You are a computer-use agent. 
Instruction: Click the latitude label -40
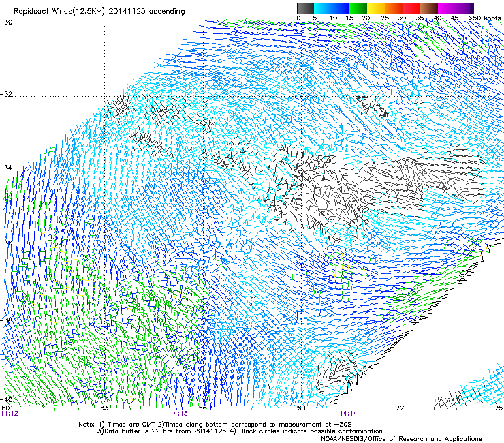point(6,400)
